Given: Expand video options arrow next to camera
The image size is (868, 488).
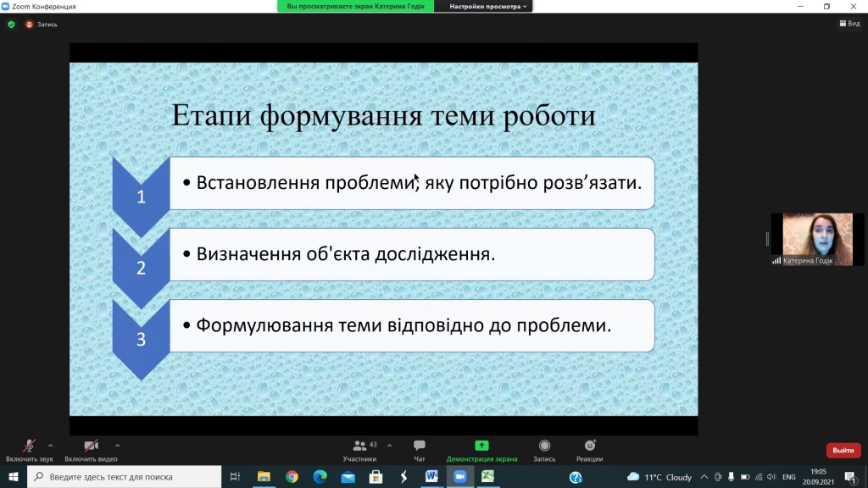Looking at the screenshot, I should (x=117, y=445).
